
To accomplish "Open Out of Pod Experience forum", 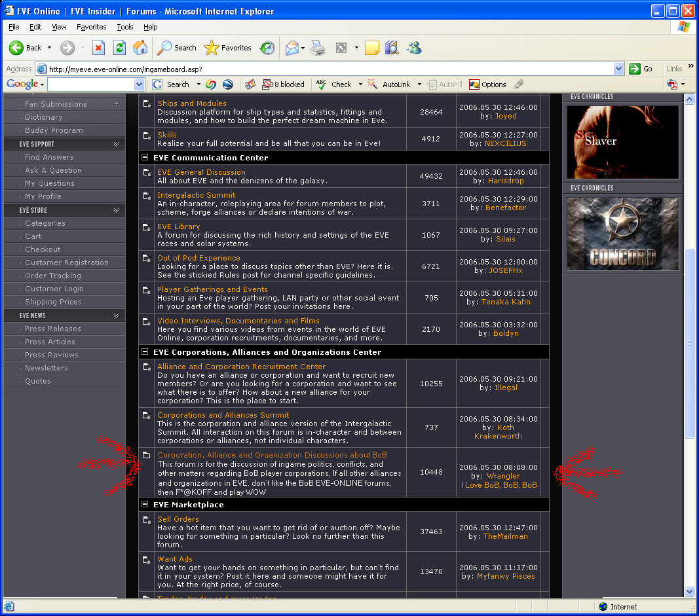I will [198, 257].
